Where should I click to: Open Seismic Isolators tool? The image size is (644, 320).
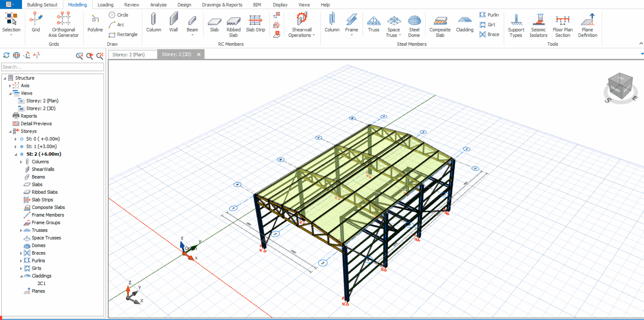(x=539, y=25)
